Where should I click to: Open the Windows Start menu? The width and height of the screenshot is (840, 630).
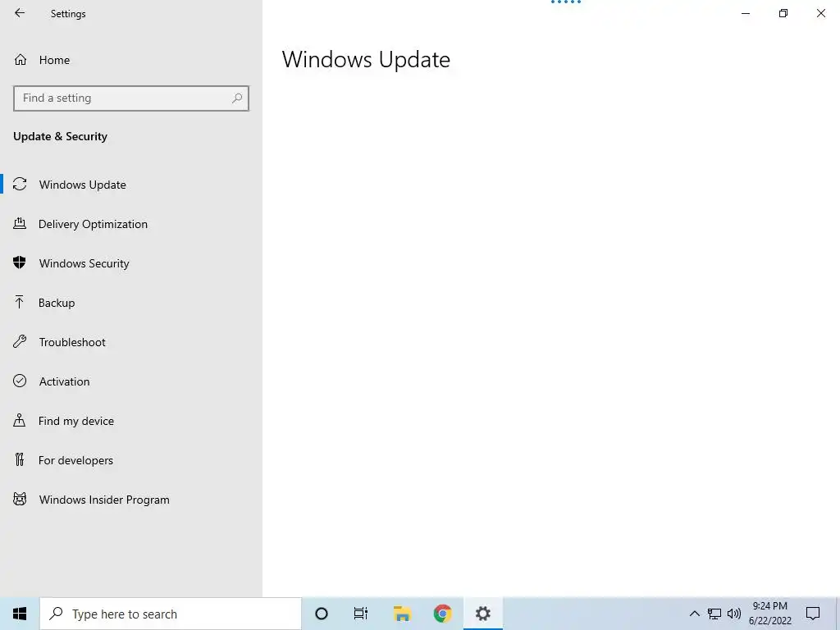coord(20,614)
